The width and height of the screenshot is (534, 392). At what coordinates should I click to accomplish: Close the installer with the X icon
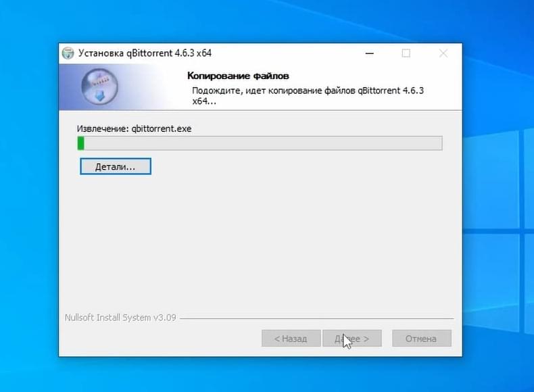443,53
